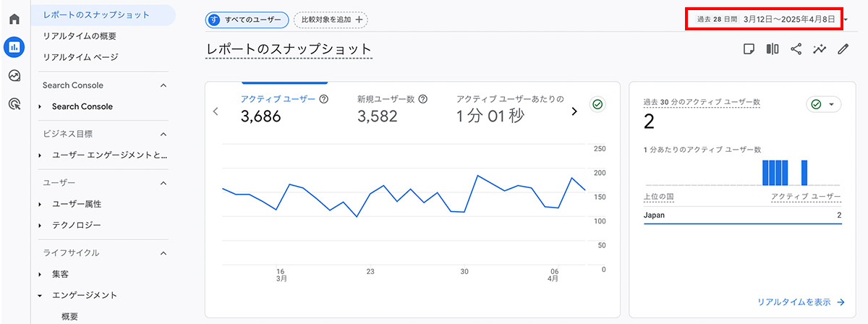Show next metrics with right arrow

[574, 111]
